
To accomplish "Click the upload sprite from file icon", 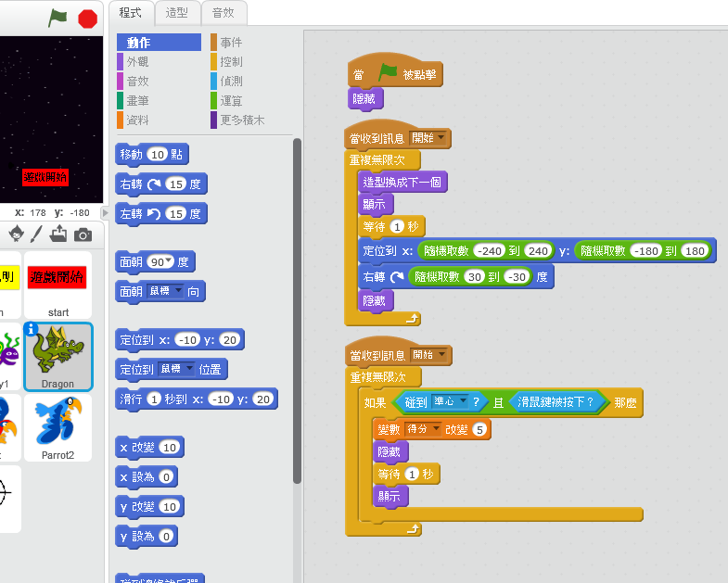I will tap(59, 234).
